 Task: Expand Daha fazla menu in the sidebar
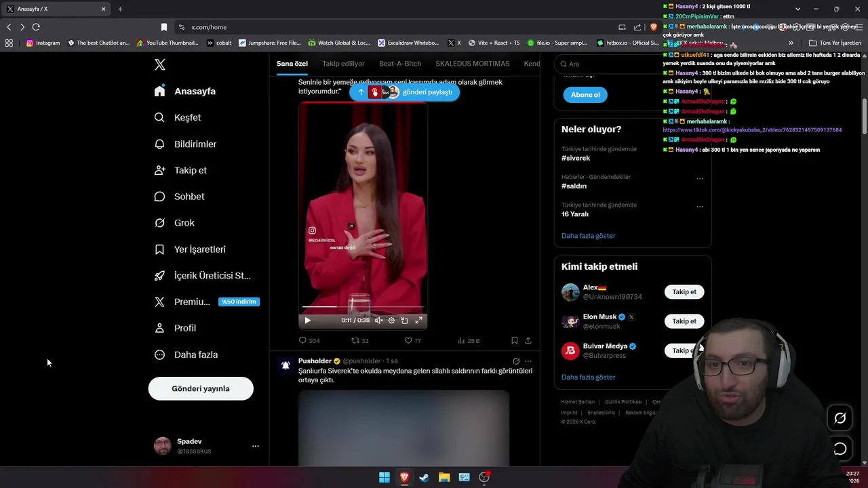(x=186, y=354)
